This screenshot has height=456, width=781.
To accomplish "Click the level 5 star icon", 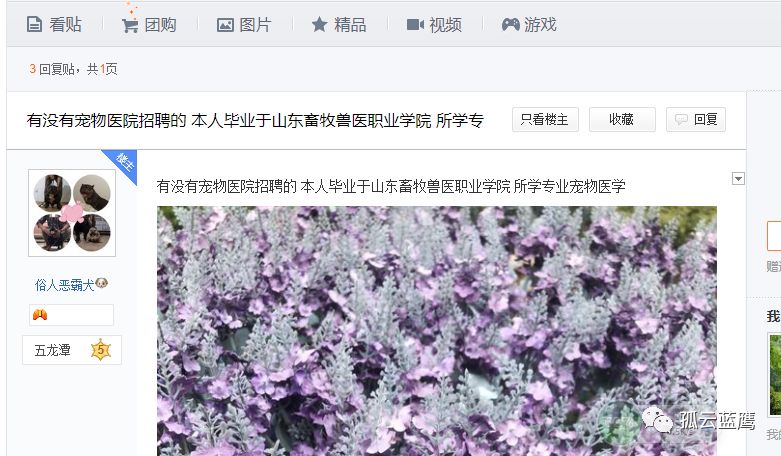I will point(101,350).
